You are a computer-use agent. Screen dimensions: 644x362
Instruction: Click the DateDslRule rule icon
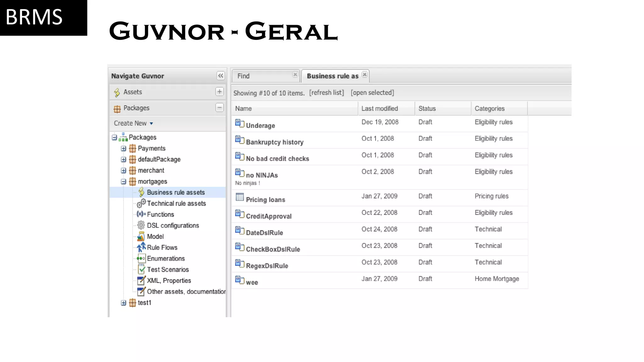click(x=240, y=230)
